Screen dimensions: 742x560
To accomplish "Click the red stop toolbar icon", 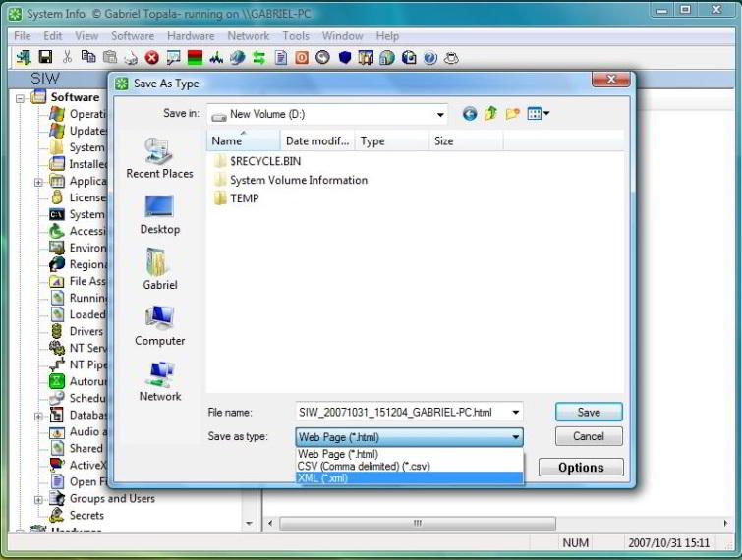I will point(152,58).
